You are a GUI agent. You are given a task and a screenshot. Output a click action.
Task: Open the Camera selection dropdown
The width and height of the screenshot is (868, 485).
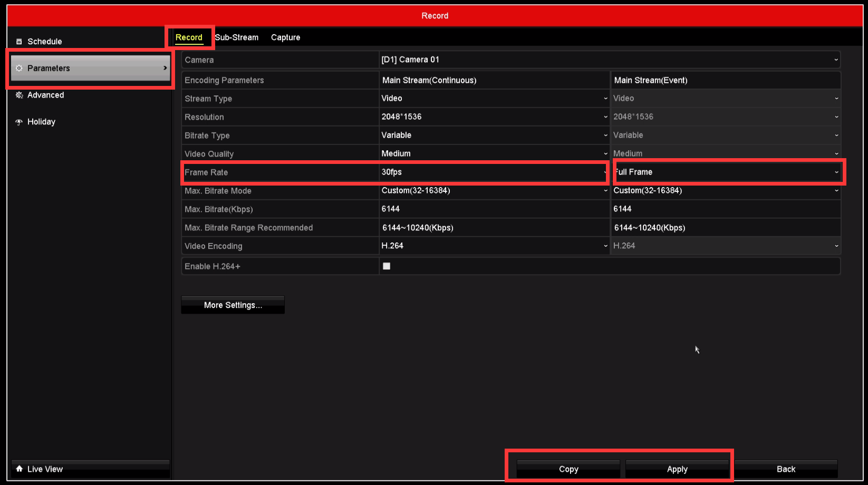(x=609, y=60)
